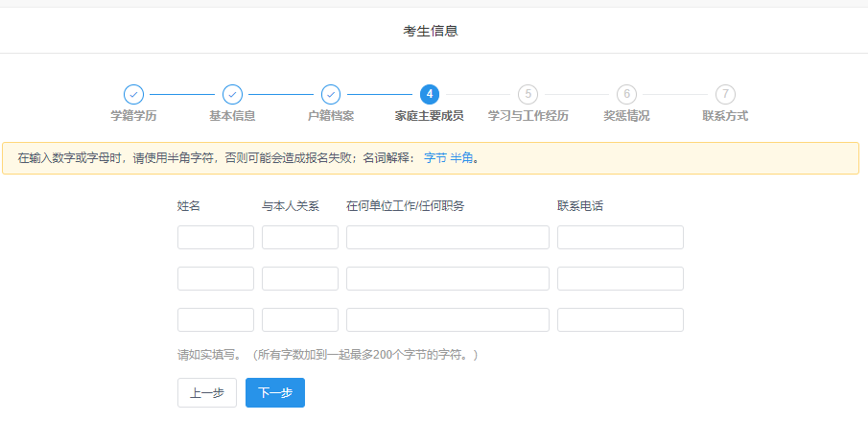Focus the third row 与本人关系 field
This screenshot has width=868, height=421.
tap(300, 319)
